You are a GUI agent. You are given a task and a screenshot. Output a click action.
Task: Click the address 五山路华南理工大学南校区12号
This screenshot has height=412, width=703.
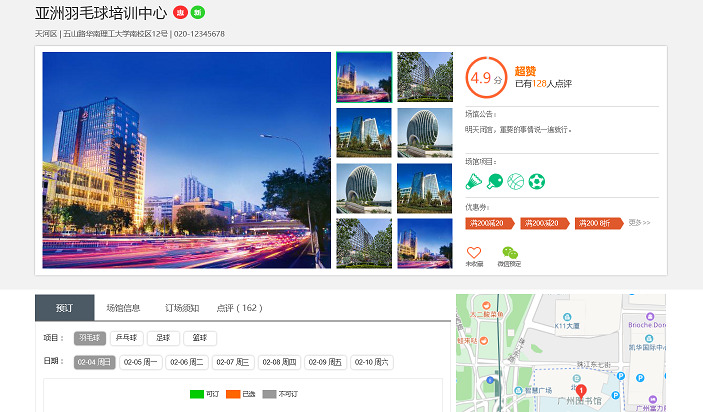coord(115,34)
